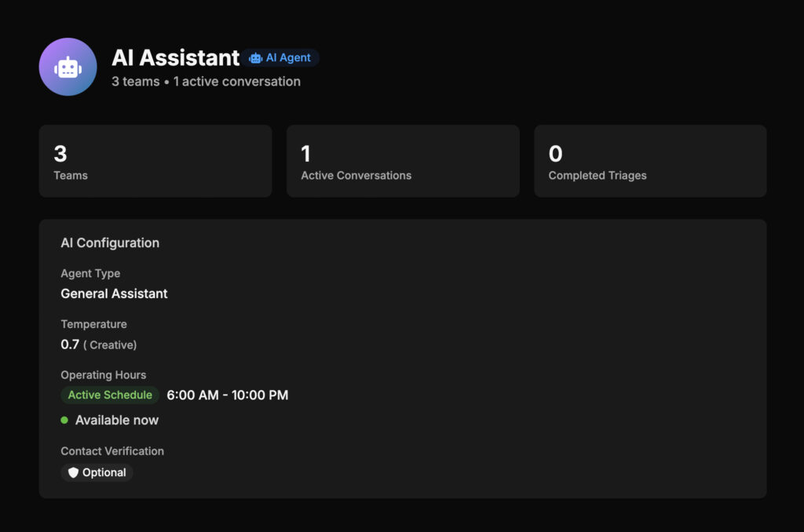804x532 pixels.
Task: Toggle the Active Schedule badge
Action: point(110,395)
